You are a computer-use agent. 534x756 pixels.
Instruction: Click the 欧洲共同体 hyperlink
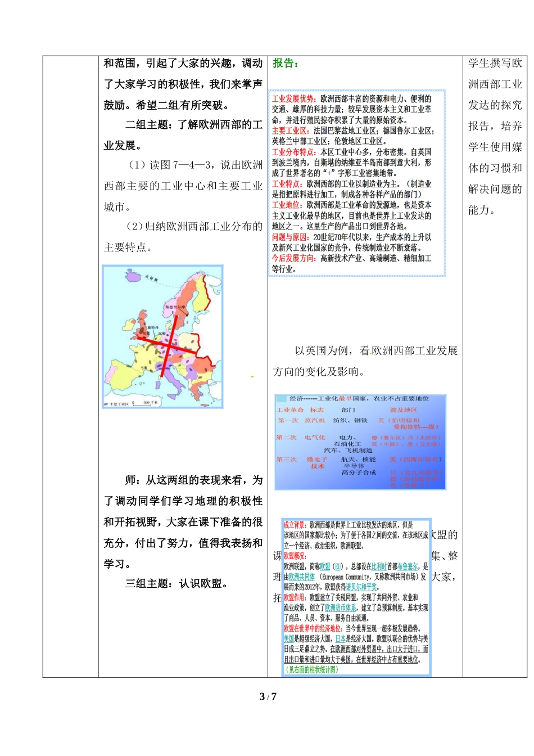[x=302, y=577]
